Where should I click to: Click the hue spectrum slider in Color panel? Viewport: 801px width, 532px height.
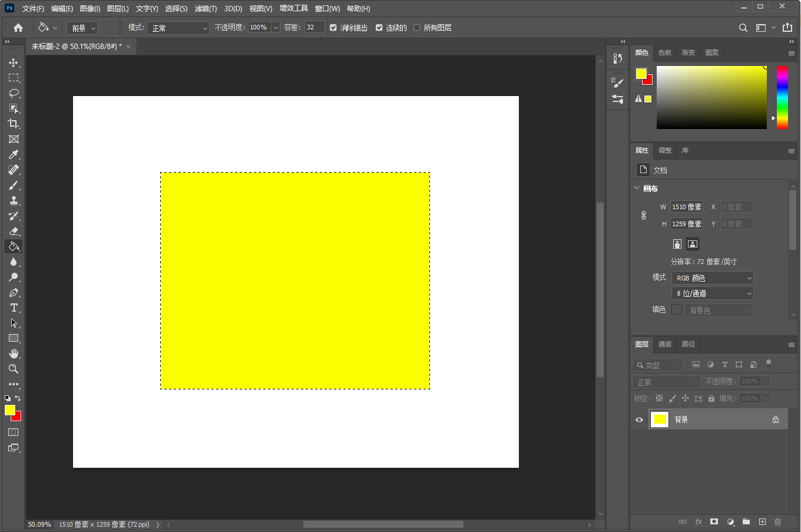[782, 97]
